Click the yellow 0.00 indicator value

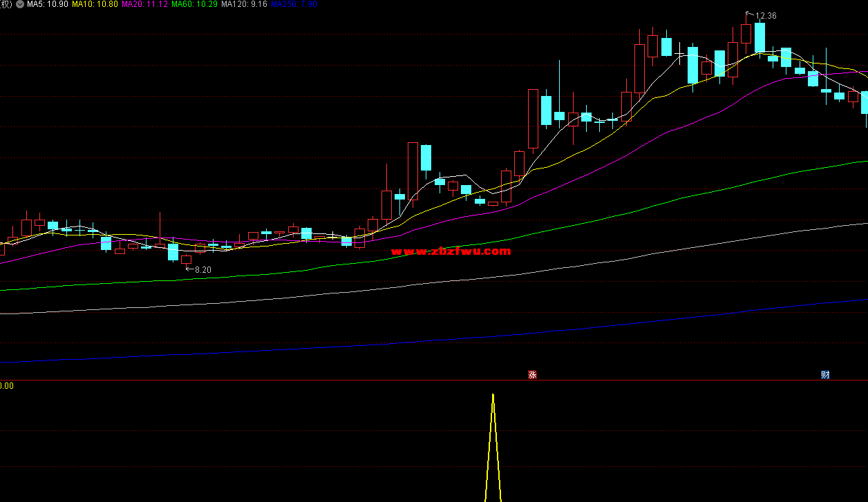coord(7,386)
